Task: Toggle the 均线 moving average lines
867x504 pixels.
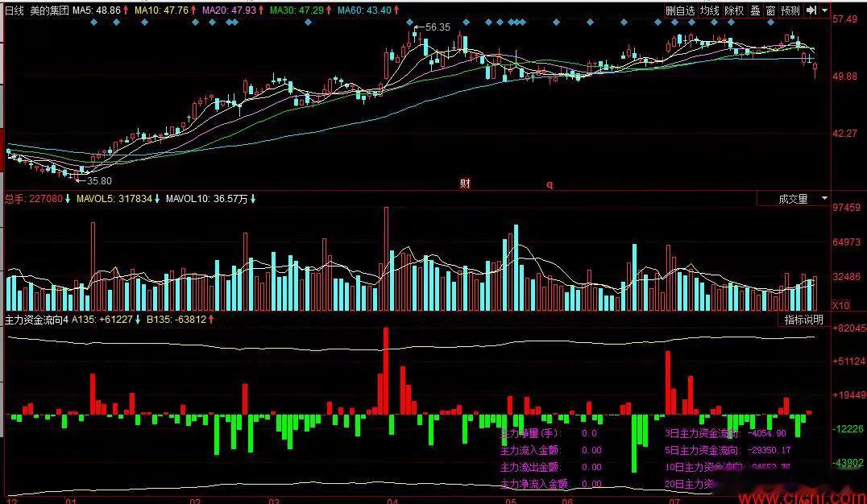Action: pos(709,10)
